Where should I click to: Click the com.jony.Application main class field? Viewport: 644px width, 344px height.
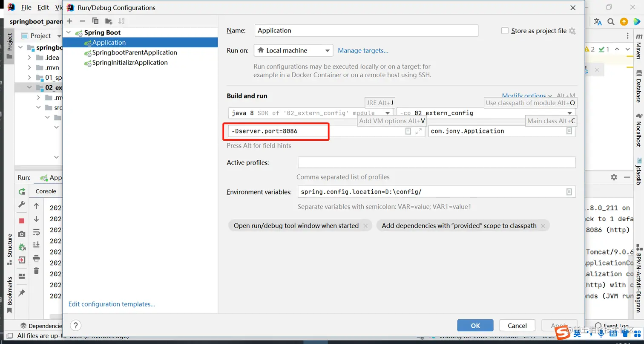(502, 131)
